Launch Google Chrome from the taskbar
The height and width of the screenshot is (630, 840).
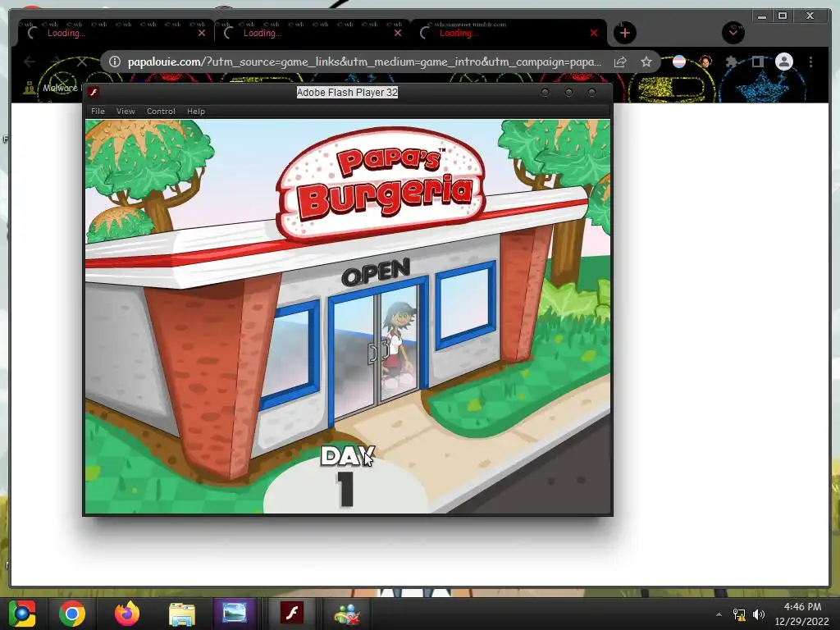pos(72,614)
